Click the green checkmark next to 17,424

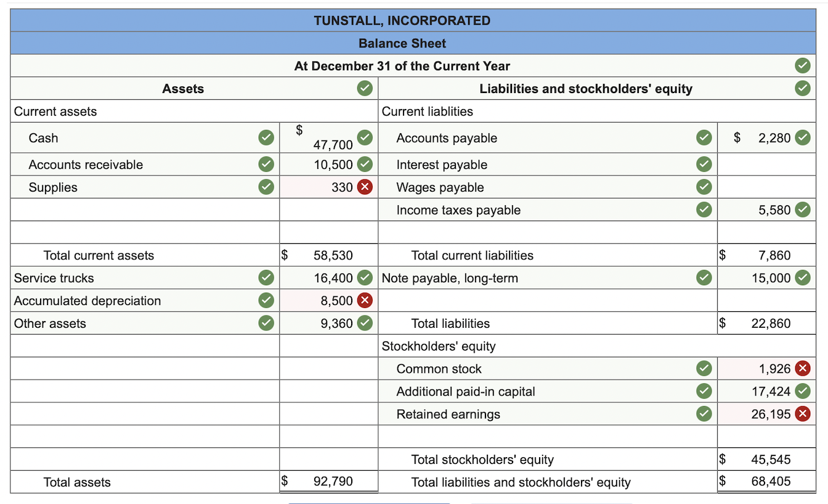click(802, 391)
